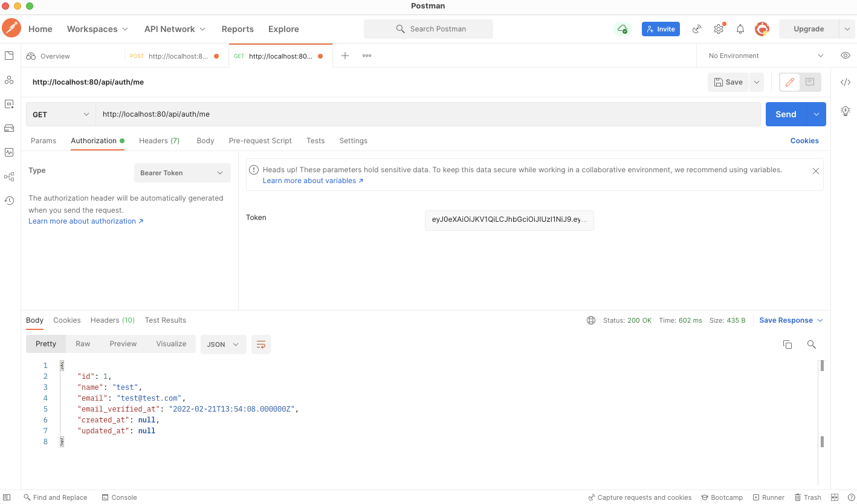Viewport: 857px width, 504px height.
Task: Switch to the request Headers (7) tab
Action: click(x=160, y=141)
